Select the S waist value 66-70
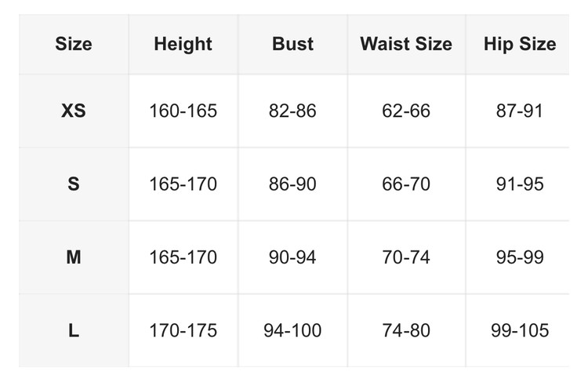The height and width of the screenshot is (386, 588). coord(406,184)
